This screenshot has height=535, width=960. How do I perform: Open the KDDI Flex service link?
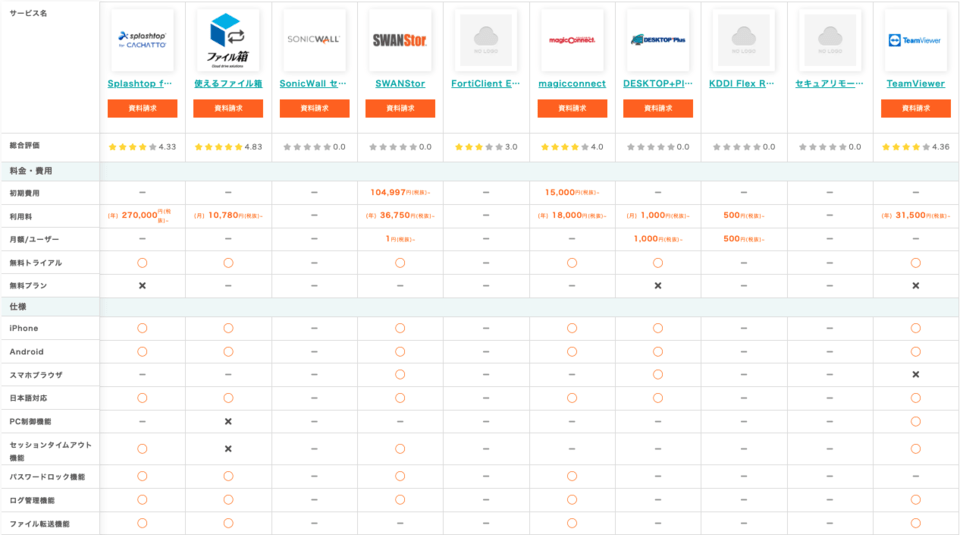tap(744, 84)
